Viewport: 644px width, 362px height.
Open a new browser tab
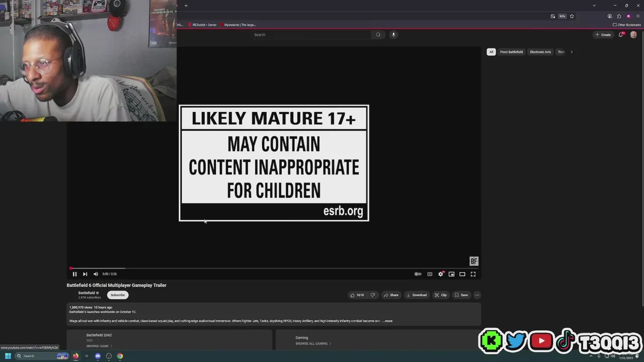click(186, 6)
